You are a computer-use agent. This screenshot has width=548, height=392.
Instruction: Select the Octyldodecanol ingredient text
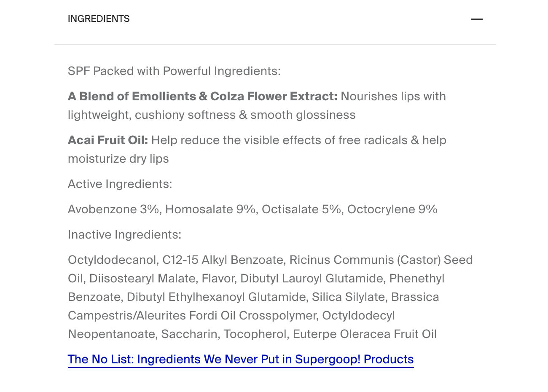[x=113, y=260]
